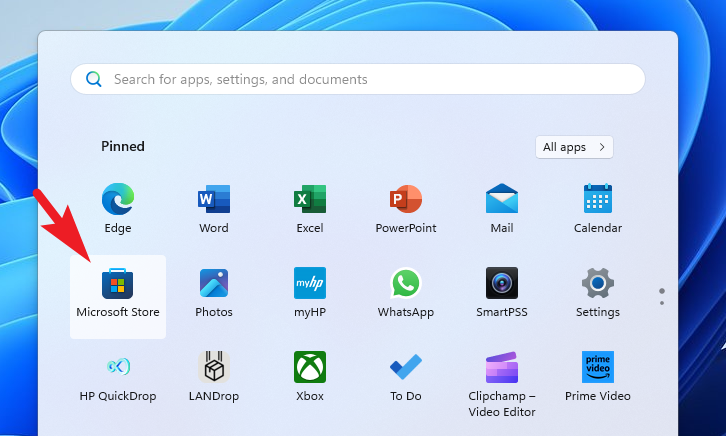Open the Mail app

pyautogui.click(x=502, y=208)
